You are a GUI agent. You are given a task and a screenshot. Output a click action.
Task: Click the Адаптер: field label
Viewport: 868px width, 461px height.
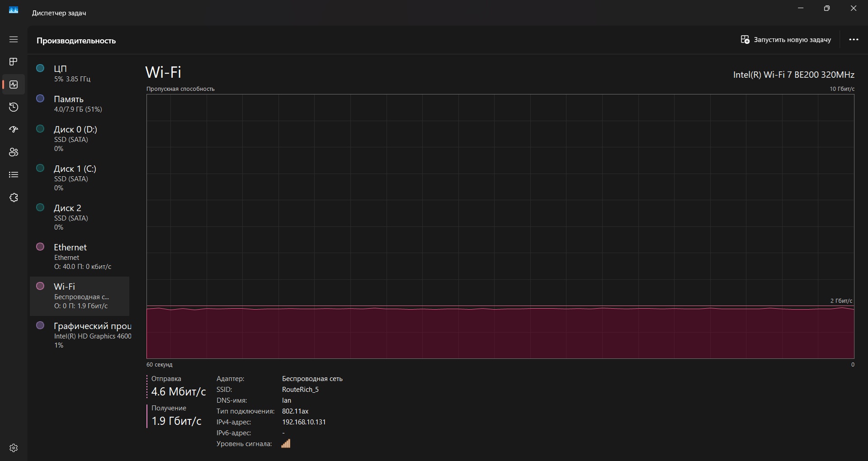coord(231,379)
